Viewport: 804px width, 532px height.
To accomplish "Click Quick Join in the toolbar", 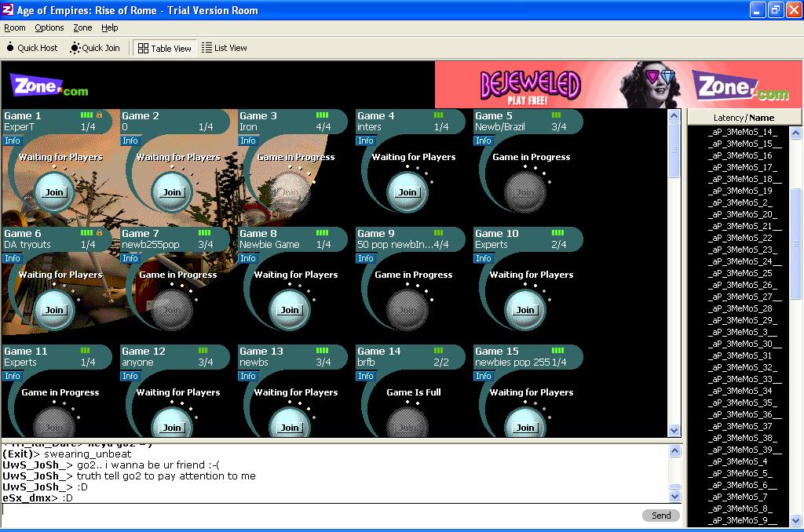I will coord(95,48).
